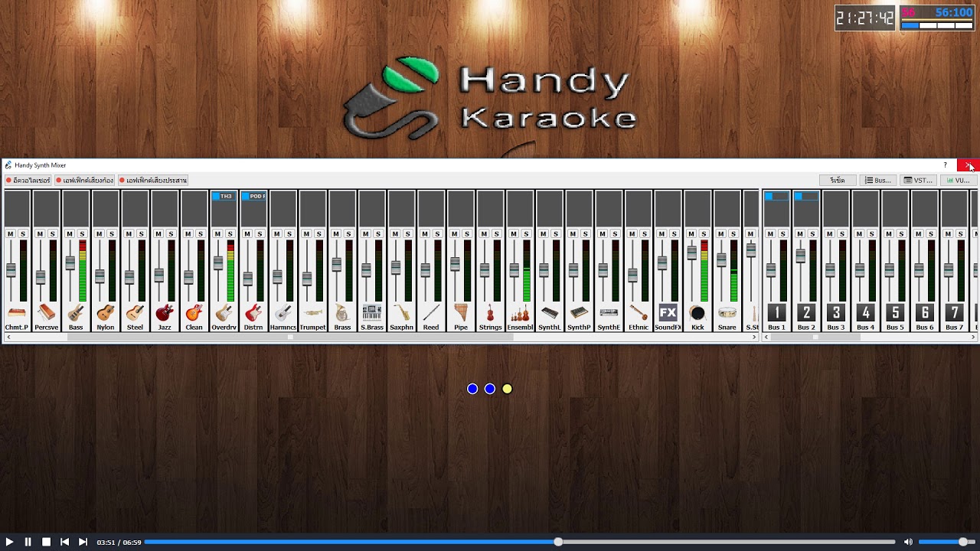
Task: Click the SynthP channel icon
Action: point(579,312)
